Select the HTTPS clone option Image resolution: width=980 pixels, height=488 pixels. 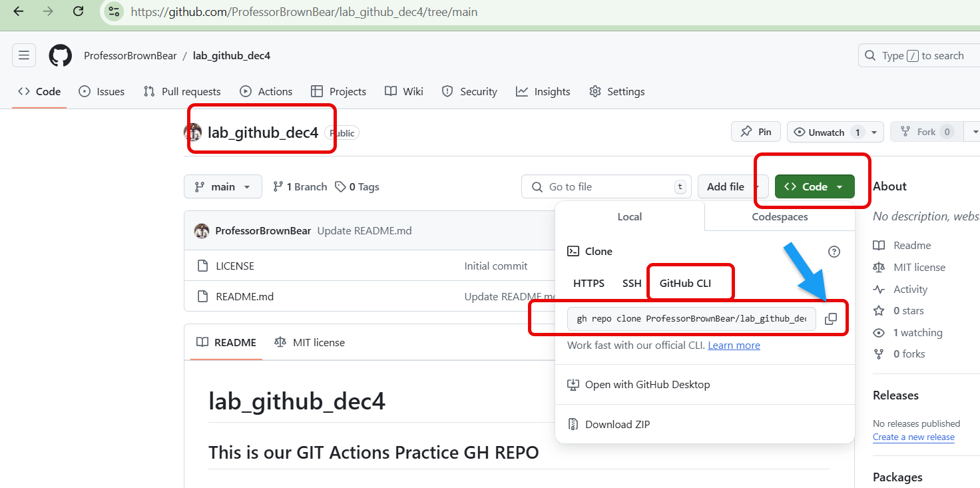click(589, 284)
